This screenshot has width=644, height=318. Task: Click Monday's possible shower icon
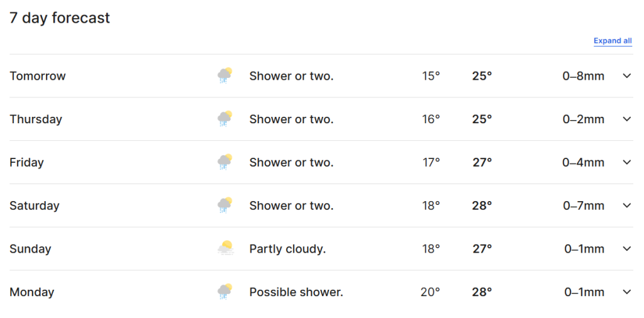tap(225, 292)
